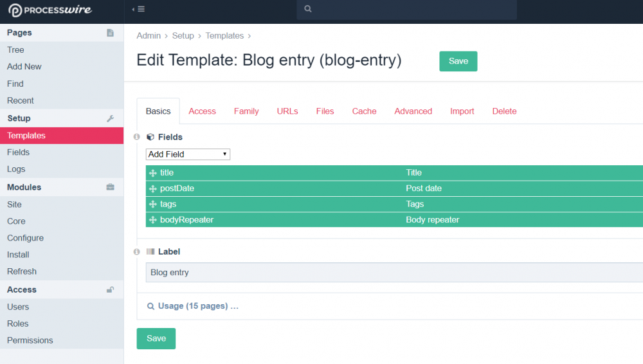Click the Setup breadcrumb link

183,36
